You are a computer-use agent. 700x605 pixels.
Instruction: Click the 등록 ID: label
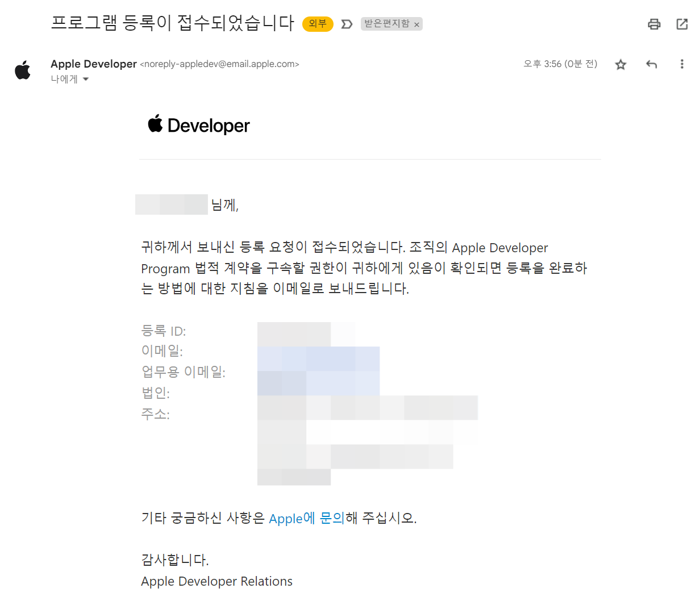tap(164, 331)
